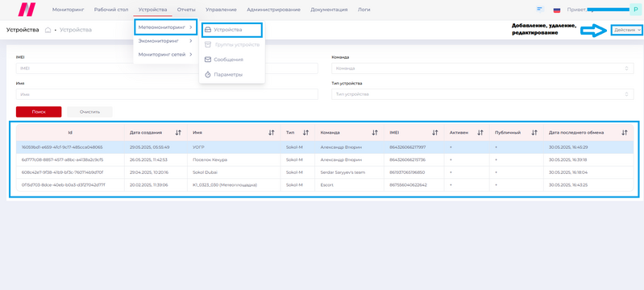This screenshot has width=644, height=290.
Task: Click the home icon in the breadcrumb
Action: [x=48, y=30]
